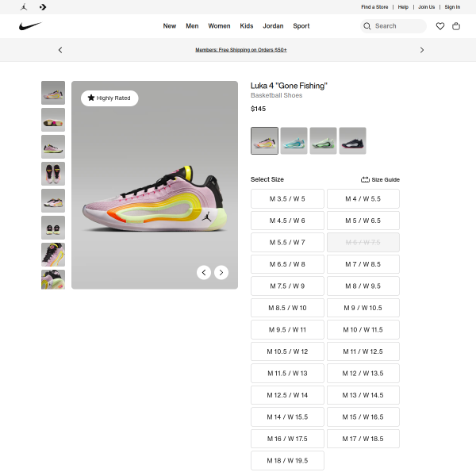Open Members Free Shipping promo link
The height and width of the screenshot is (476, 476).
(x=241, y=50)
